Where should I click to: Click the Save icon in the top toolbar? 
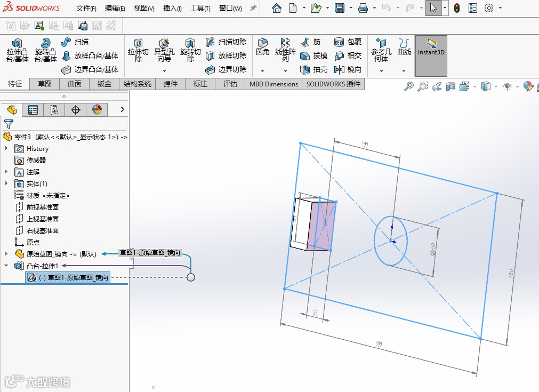(340, 8)
